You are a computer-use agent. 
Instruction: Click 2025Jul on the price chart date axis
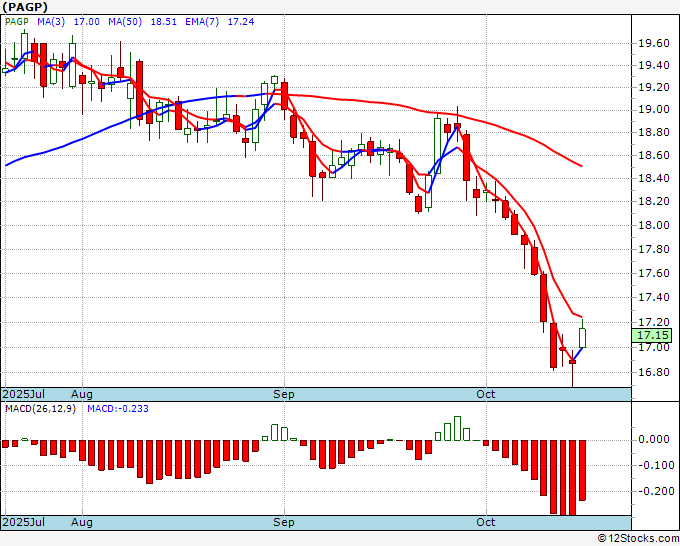click(x=24, y=394)
